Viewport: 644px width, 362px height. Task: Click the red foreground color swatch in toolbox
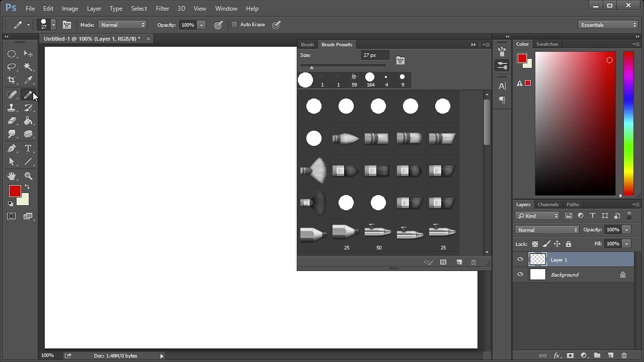click(14, 191)
